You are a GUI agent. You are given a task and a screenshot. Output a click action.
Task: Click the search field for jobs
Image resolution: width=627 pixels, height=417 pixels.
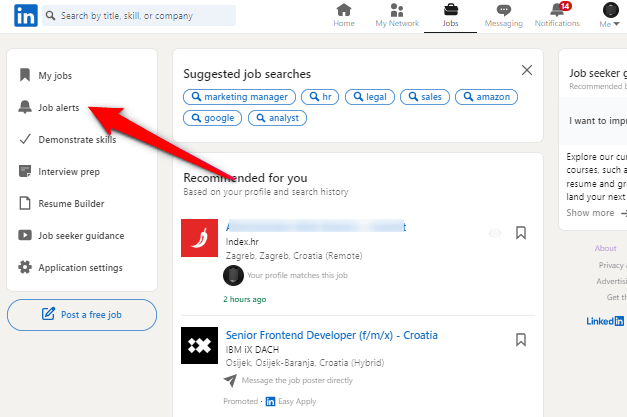click(x=139, y=16)
